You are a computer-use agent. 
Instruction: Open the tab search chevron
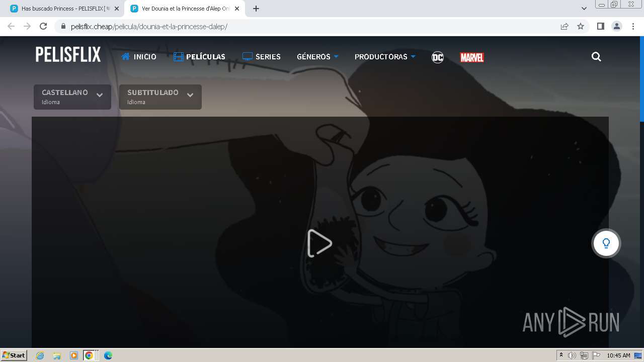coord(584,9)
